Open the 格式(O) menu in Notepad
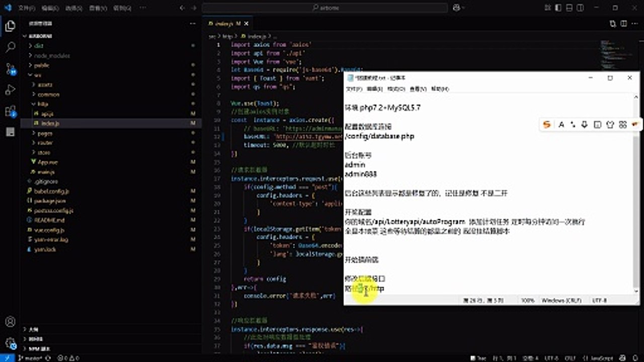Screen dimensions: 644x362 tap(396, 89)
